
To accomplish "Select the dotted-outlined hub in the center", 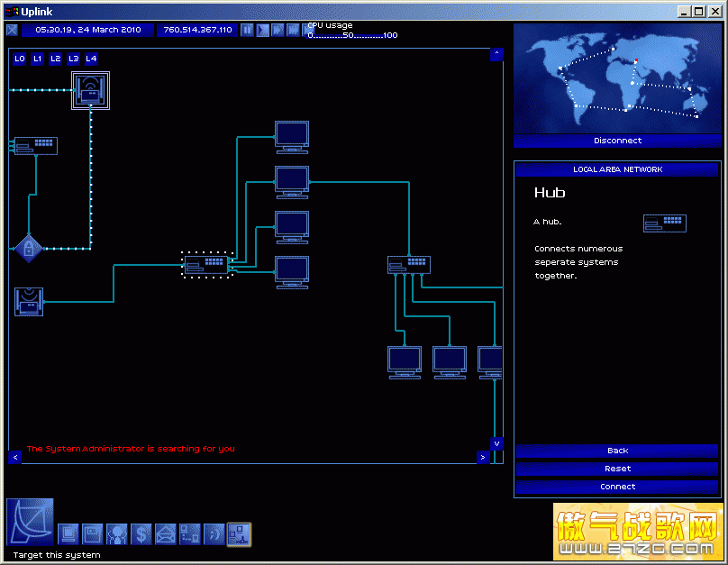I will 206,265.
